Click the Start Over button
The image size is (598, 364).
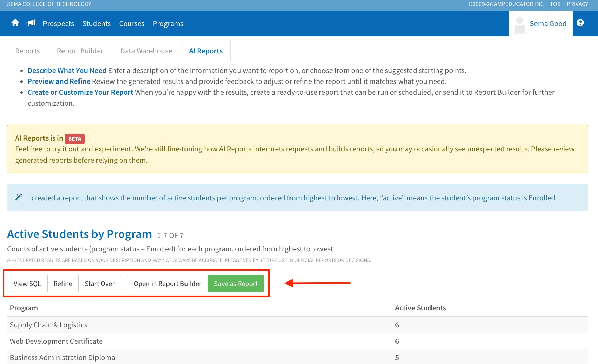pos(100,284)
